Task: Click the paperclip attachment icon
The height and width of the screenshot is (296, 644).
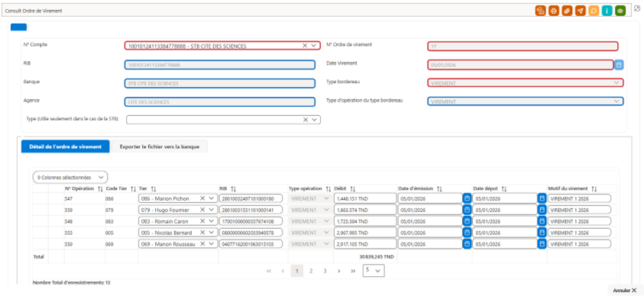Action: click(x=567, y=11)
